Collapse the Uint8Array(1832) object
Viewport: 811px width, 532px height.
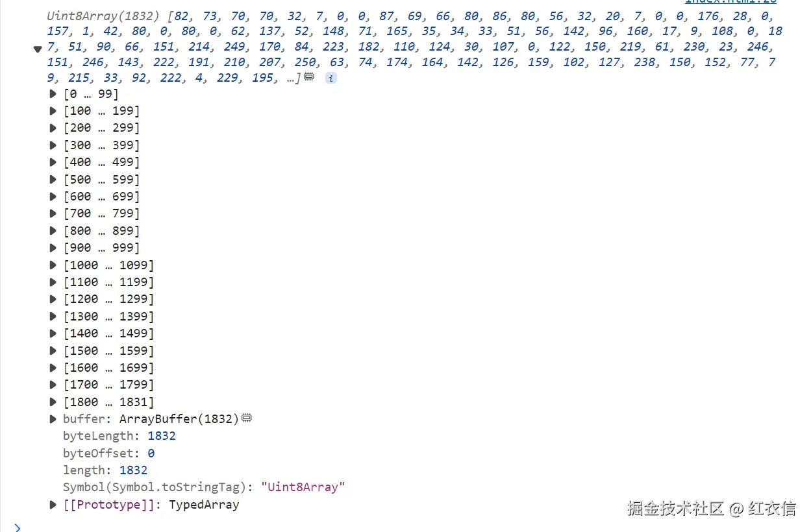(38, 49)
